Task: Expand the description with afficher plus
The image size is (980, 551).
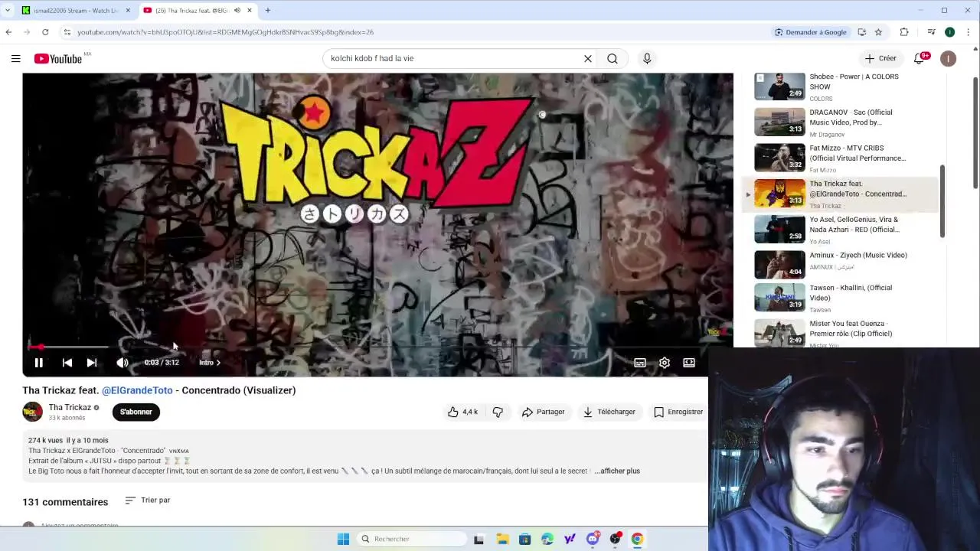Action: (617, 471)
